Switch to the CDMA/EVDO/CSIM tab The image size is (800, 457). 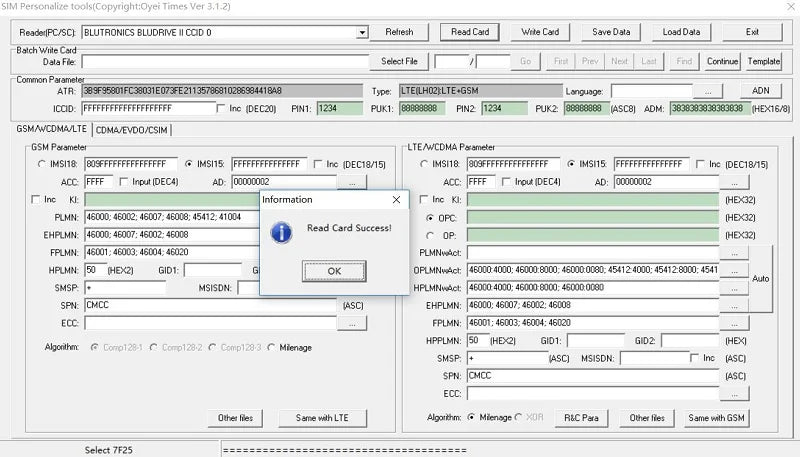132,130
